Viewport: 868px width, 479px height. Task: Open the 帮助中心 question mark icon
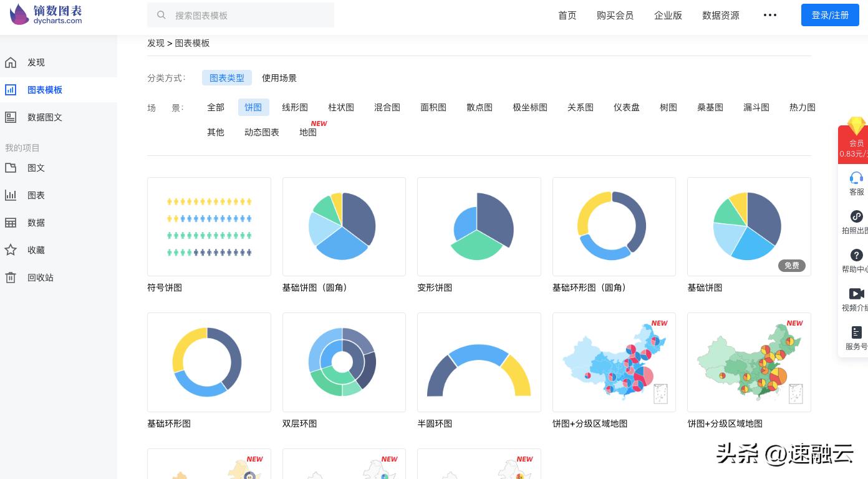coord(856,255)
